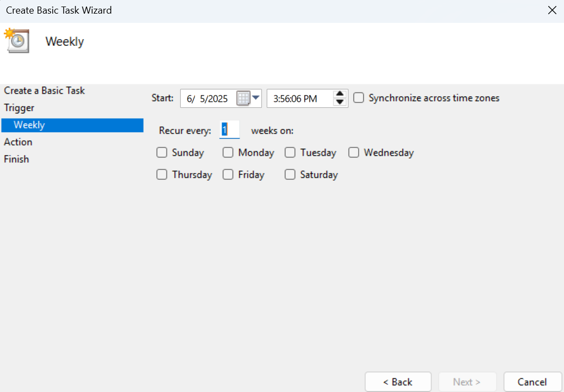564x392 pixels.
Task: Click the start date field
Action: (x=208, y=99)
